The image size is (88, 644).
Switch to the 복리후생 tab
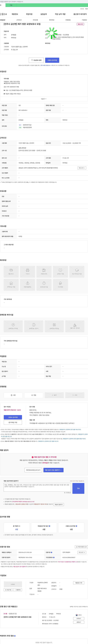(52, 20)
